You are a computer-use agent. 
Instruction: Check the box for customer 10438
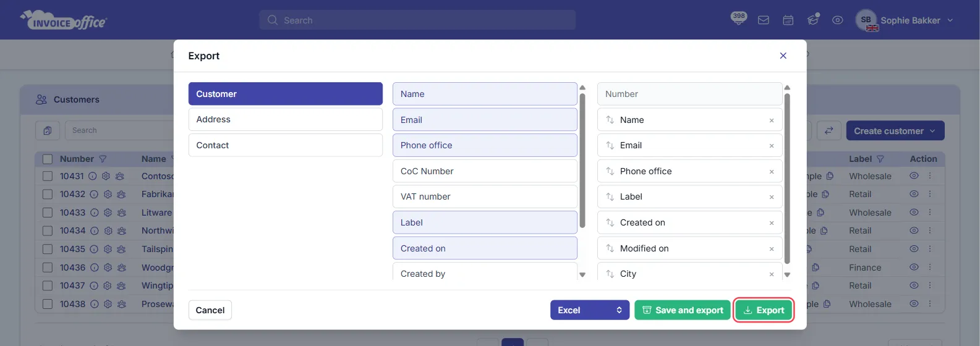point(48,304)
